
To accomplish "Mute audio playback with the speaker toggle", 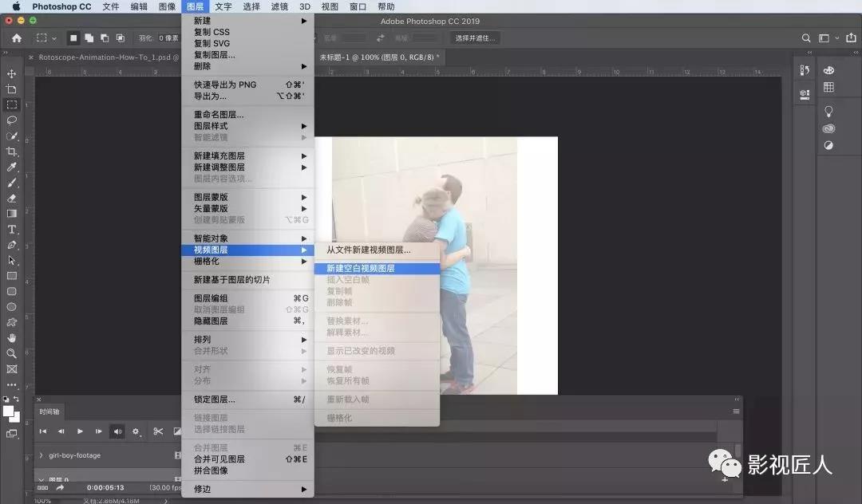I will point(117,432).
